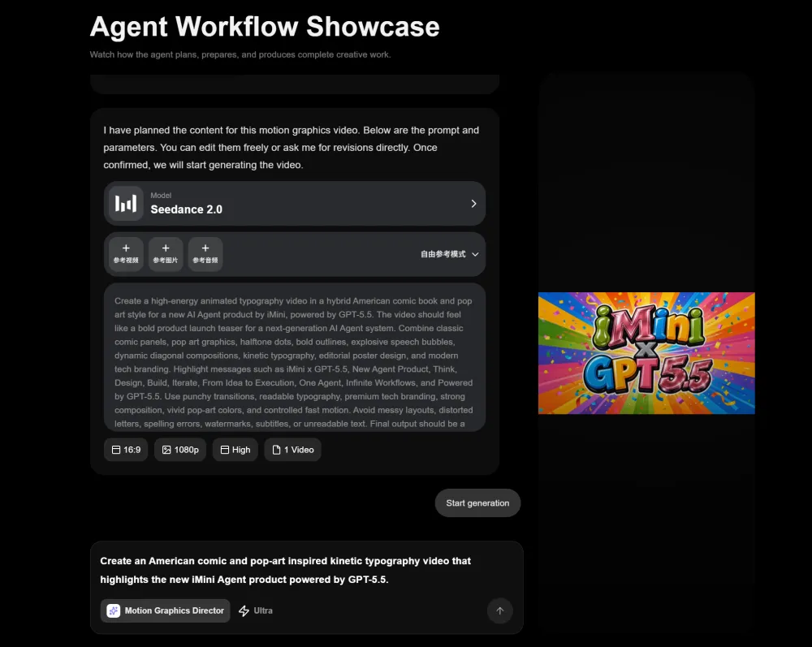
Task: Click the Seedance model bars icon
Action: [126, 204]
